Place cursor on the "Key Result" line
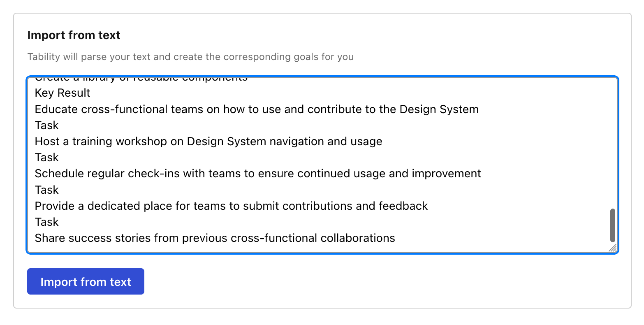The height and width of the screenshot is (325, 644). (63, 93)
